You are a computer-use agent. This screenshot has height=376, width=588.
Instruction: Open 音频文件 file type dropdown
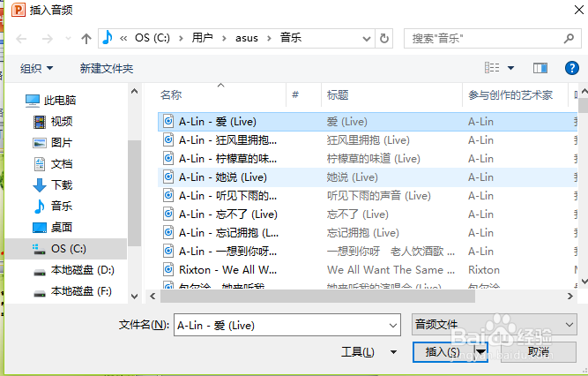pos(495,324)
